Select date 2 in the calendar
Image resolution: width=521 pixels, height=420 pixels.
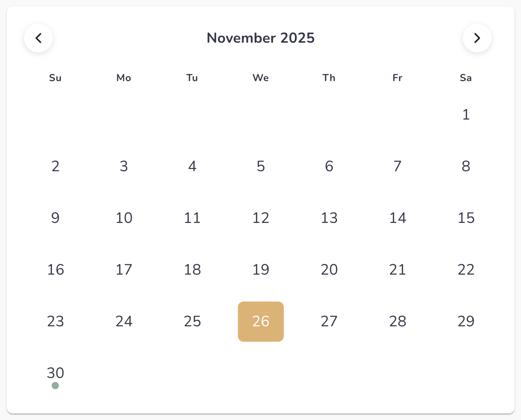click(x=55, y=167)
